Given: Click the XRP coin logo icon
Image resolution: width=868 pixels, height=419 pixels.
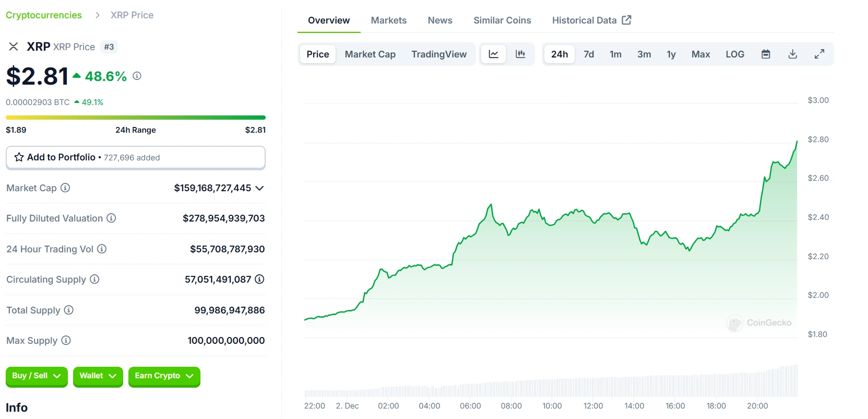Looking at the screenshot, I should (14, 46).
